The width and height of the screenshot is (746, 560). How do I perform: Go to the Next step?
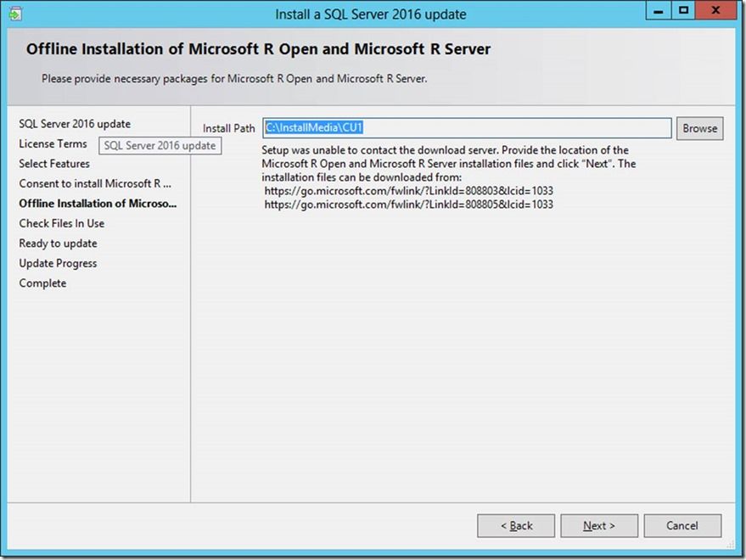point(599,526)
